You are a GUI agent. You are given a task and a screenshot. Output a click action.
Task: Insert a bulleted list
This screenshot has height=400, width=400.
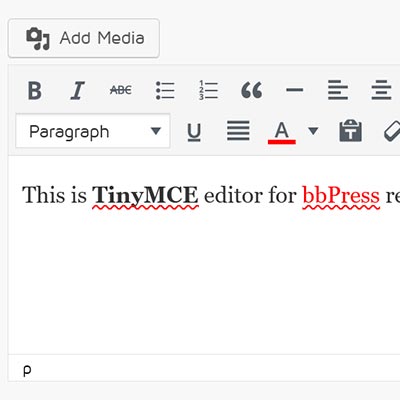[165, 90]
